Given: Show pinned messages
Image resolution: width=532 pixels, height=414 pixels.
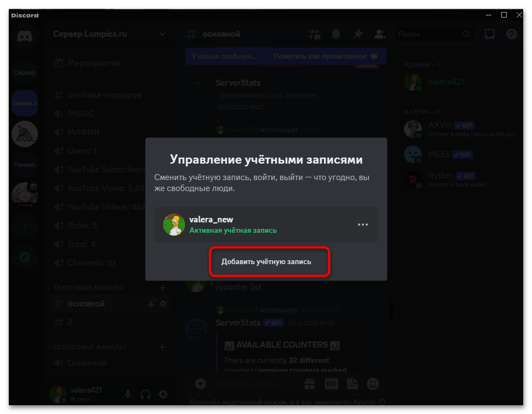Looking at the screenshot, I should (357, 34).
